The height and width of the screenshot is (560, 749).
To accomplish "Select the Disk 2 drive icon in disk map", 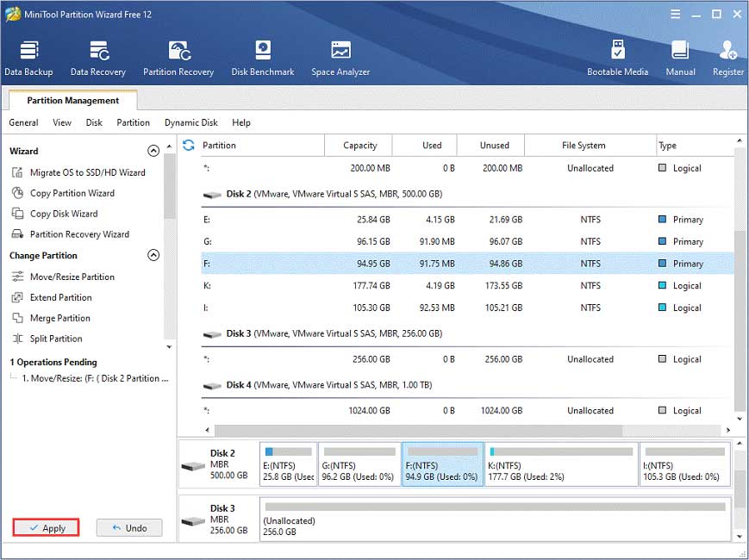I will point(193,465).
